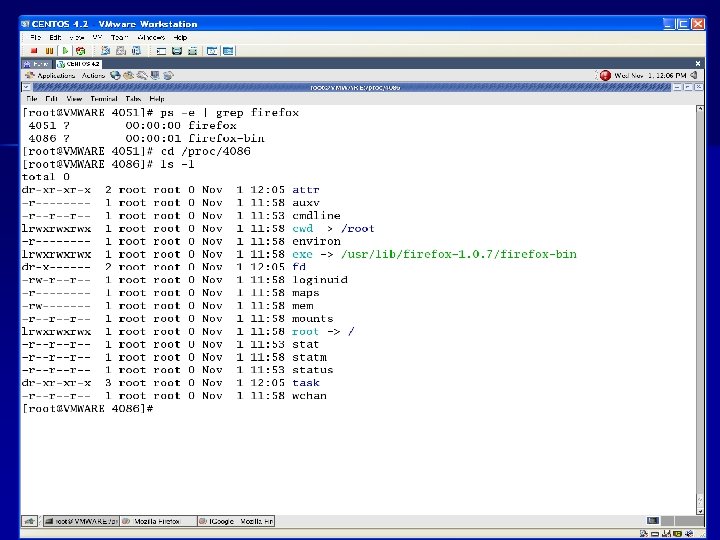Launch the web browser globe icon in GNOME panel
The image size is (720, 540).
point(115,75)
